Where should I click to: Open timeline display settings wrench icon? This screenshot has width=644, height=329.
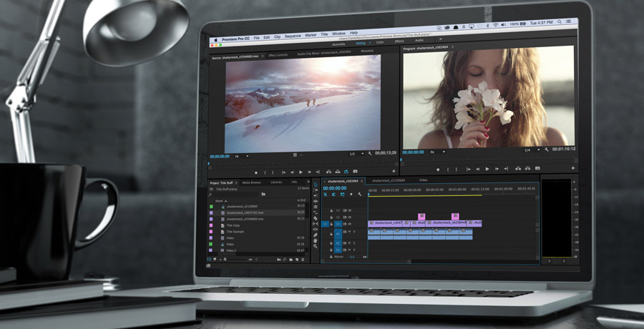[358, 195]
